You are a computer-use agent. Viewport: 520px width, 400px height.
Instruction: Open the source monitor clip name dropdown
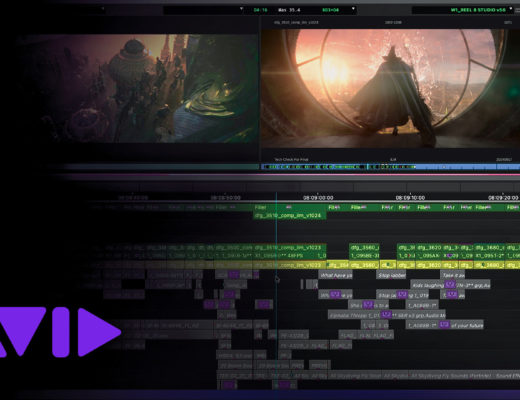click(241, 9)
